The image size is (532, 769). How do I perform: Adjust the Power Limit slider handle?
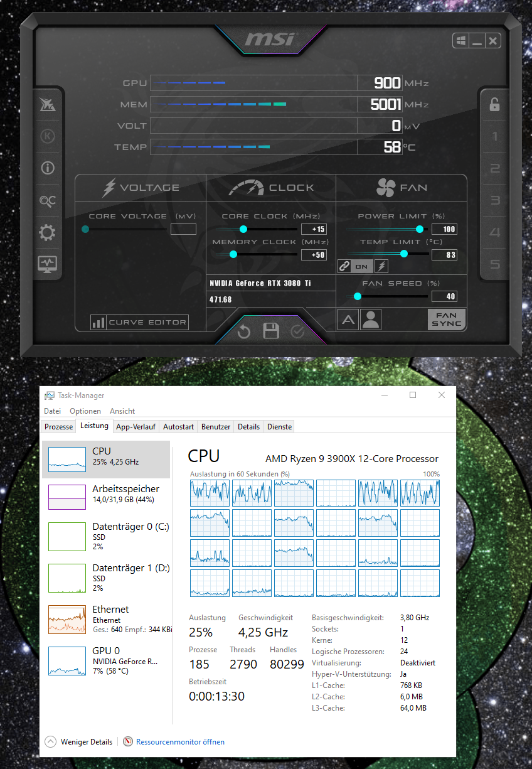420,229
